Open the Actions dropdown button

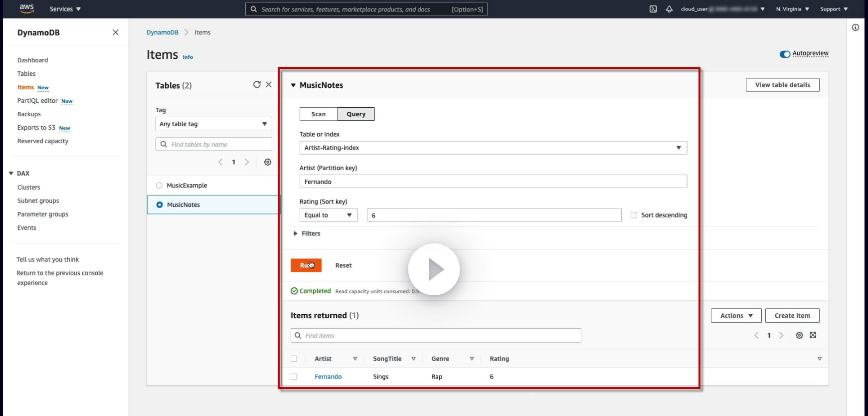point(736,316)
